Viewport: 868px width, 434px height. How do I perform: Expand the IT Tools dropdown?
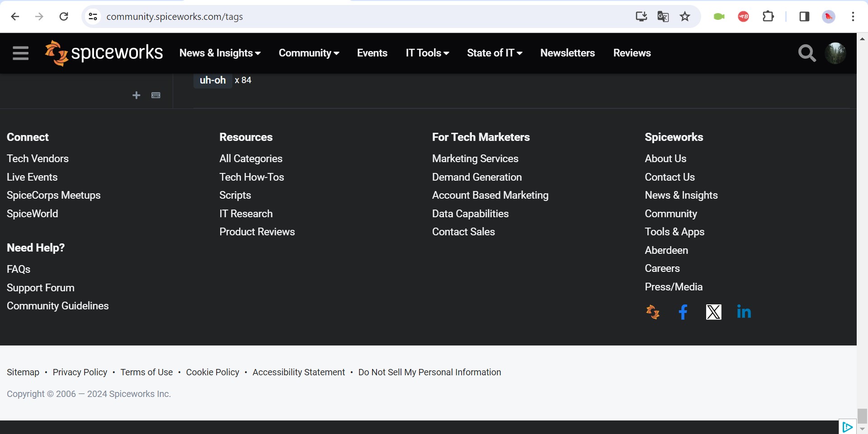click(x=427, y=53)
